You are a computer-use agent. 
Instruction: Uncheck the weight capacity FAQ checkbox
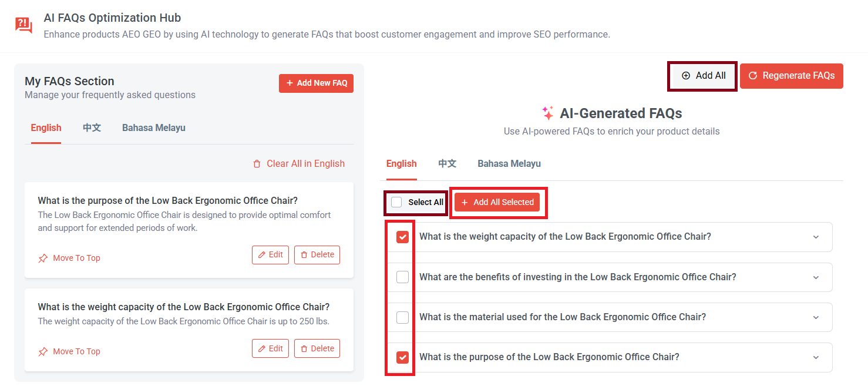pos(402,237)
